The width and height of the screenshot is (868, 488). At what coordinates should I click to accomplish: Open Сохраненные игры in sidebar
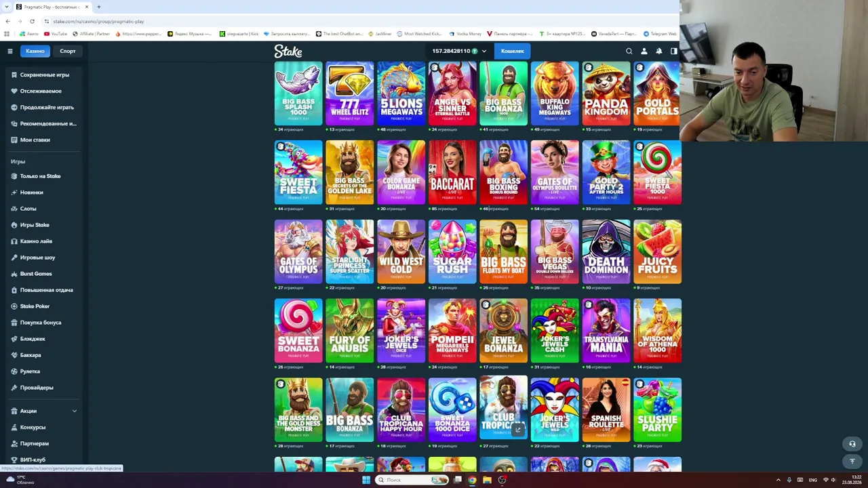(x=44, y=75)
